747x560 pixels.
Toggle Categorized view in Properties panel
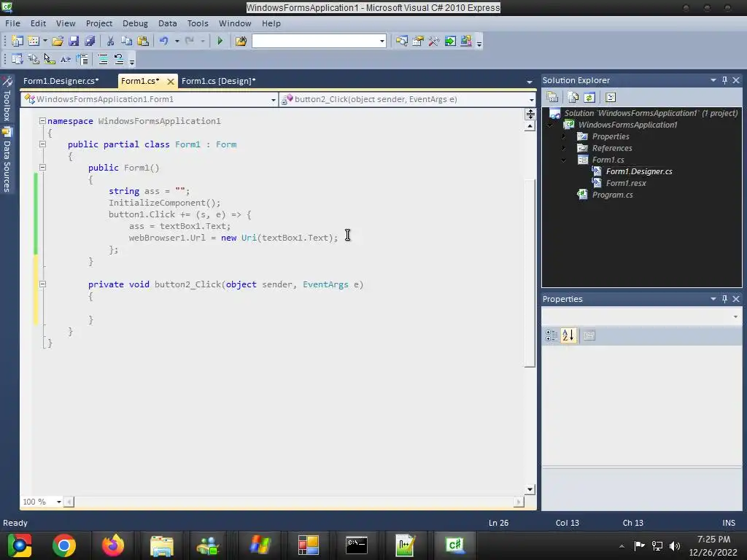[551, 335]
